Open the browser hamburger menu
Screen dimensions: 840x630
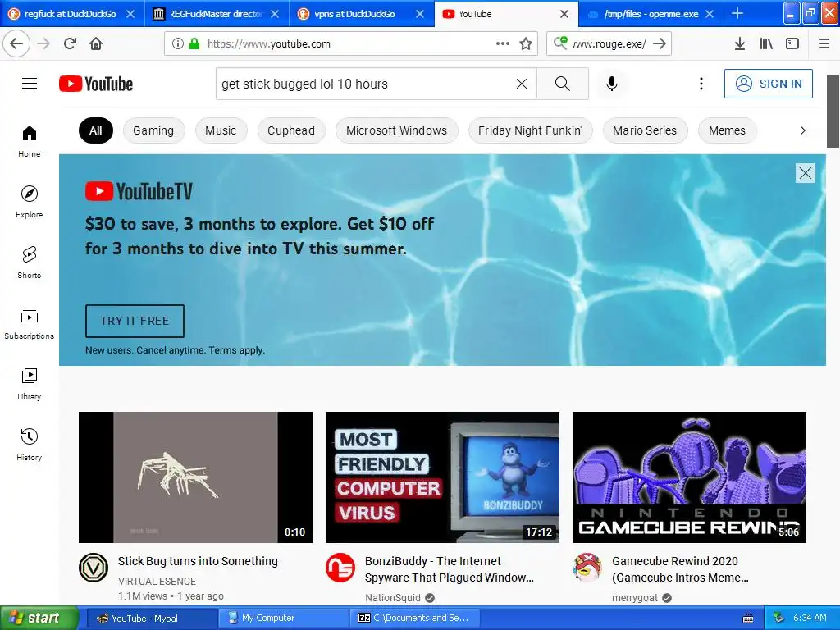coord(824,43)
